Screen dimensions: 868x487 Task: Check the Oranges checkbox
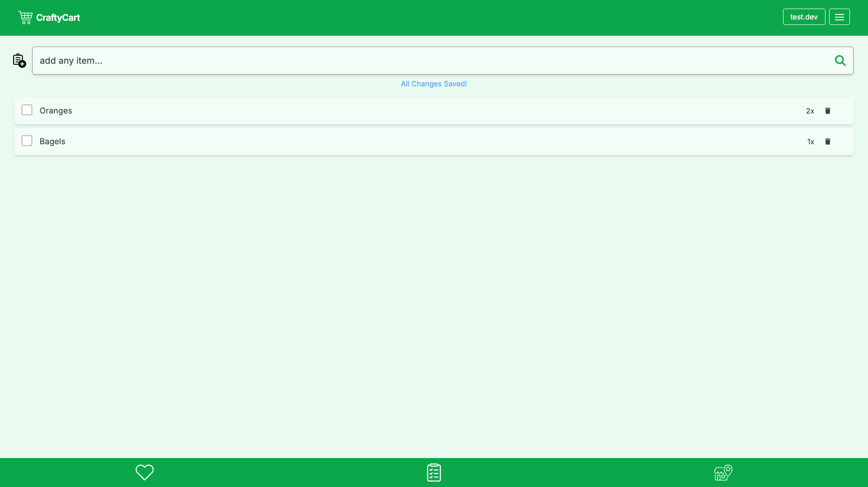coord(27,110)
